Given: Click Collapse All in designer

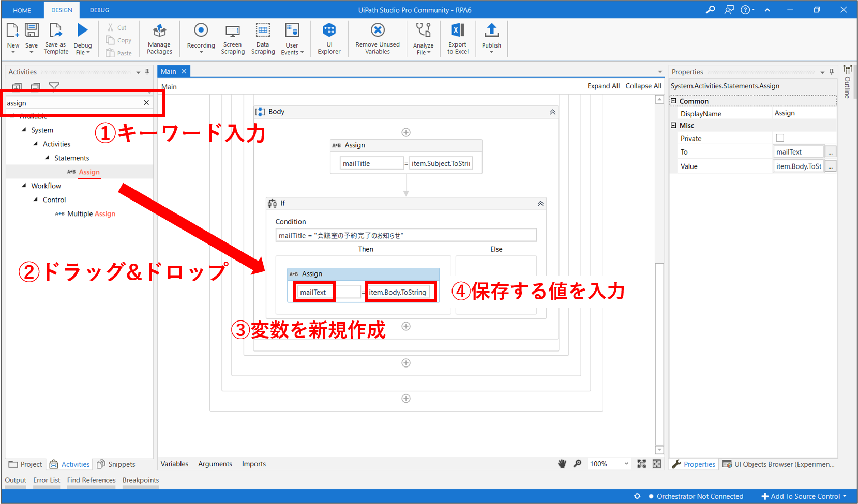Looking at the screenshot, I should tap(643, 86).
